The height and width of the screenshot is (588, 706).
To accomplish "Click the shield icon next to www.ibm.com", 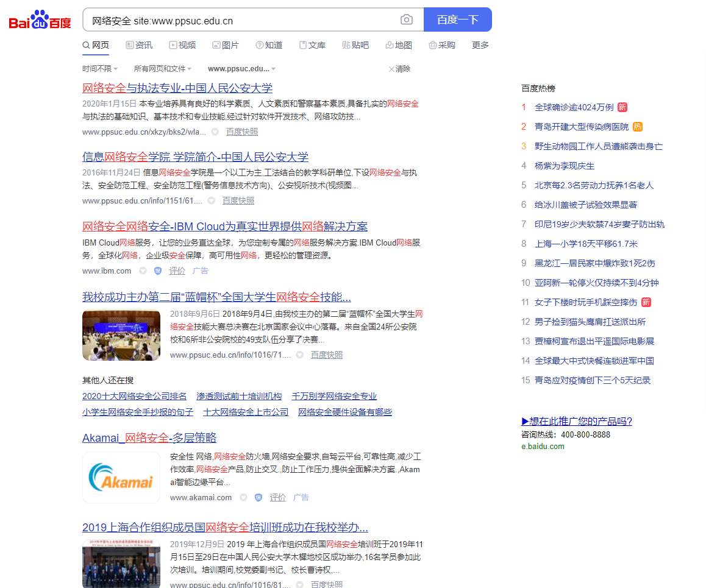I will (x=157, y=271).
